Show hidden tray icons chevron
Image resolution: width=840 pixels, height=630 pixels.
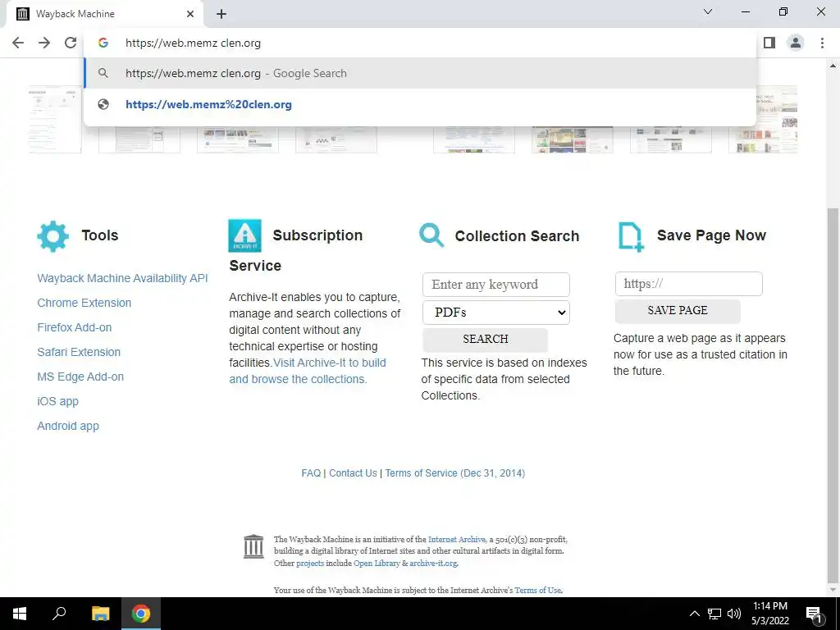pos(694,614)
